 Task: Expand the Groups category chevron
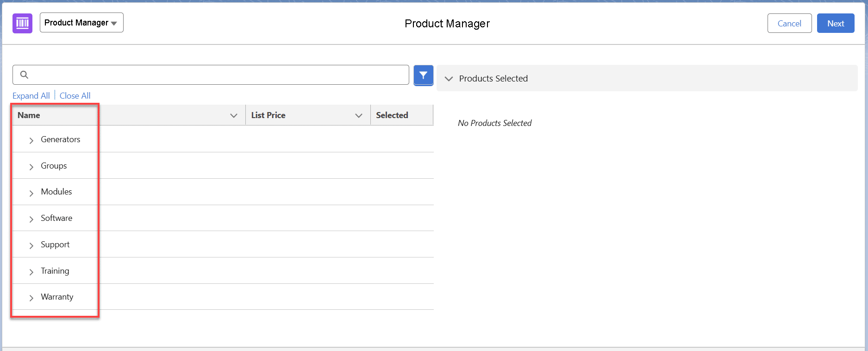point(31,167)
